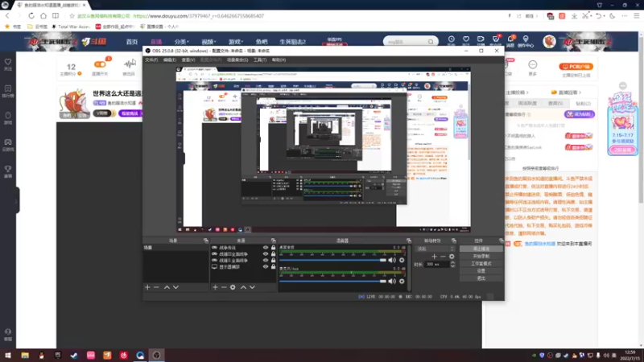Toggle the Douyu 直播开关 switch
The height and width of the screenshot is (362, 644).
point(100,64)
